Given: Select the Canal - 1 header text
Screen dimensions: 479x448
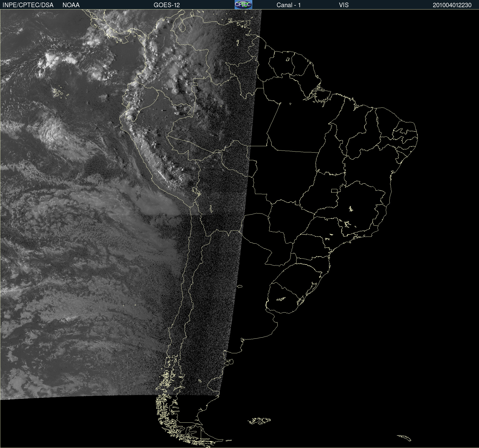Looking at the screenshot, I should tap(289, 5).
